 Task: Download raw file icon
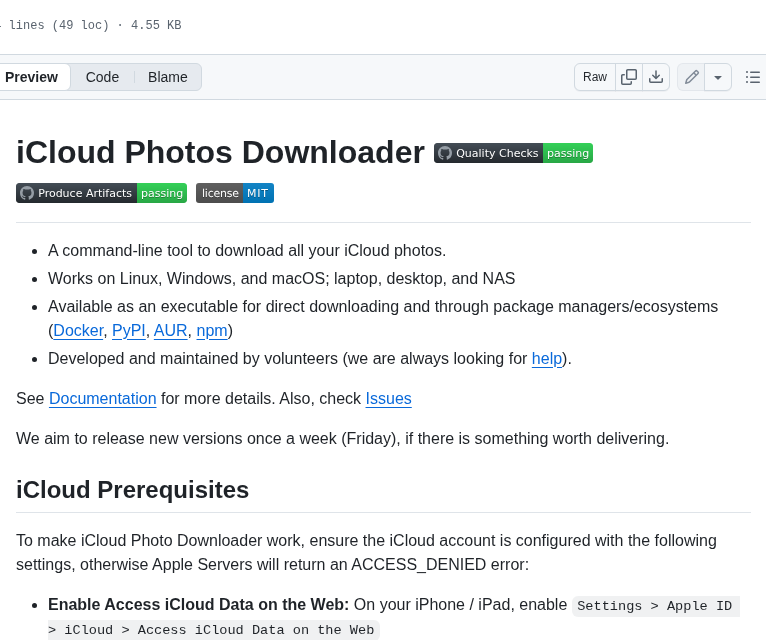click(656, 77)
